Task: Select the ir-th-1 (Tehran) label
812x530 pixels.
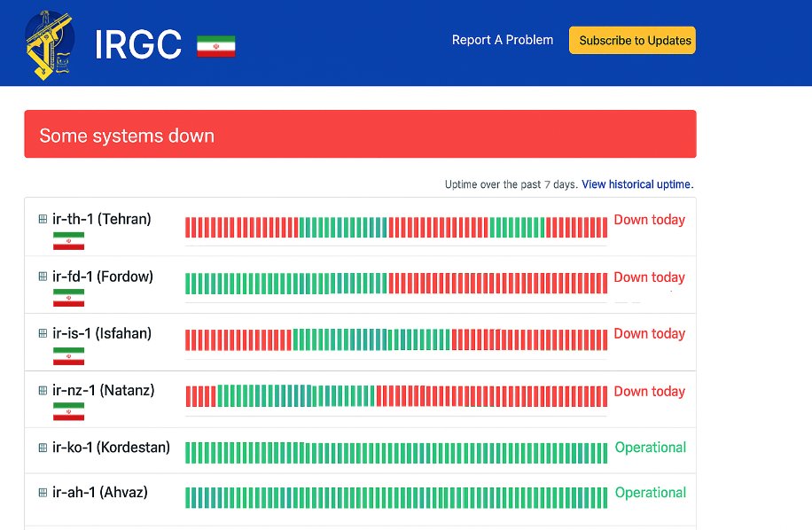Action: (101, 219)
